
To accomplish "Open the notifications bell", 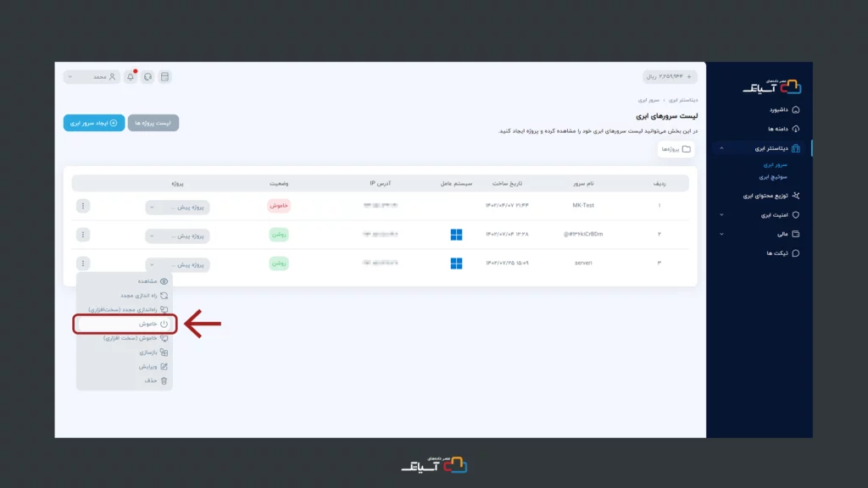I will [x=131, y=77].
